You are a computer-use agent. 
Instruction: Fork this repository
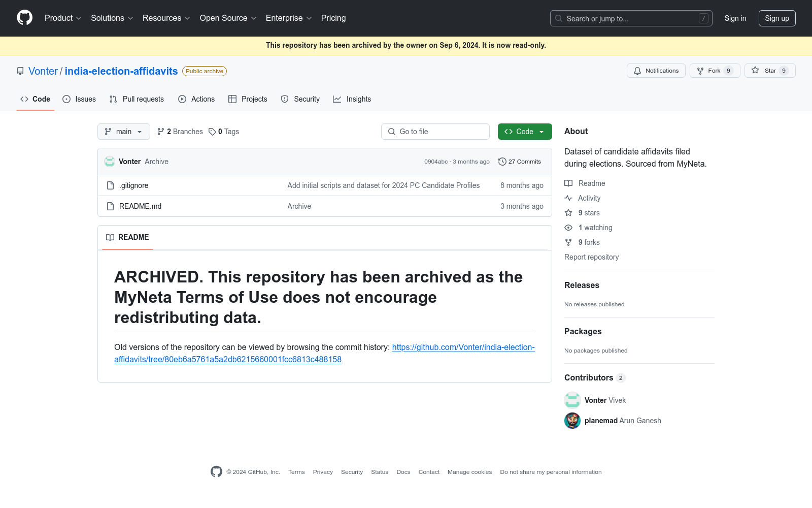(715, 71)
